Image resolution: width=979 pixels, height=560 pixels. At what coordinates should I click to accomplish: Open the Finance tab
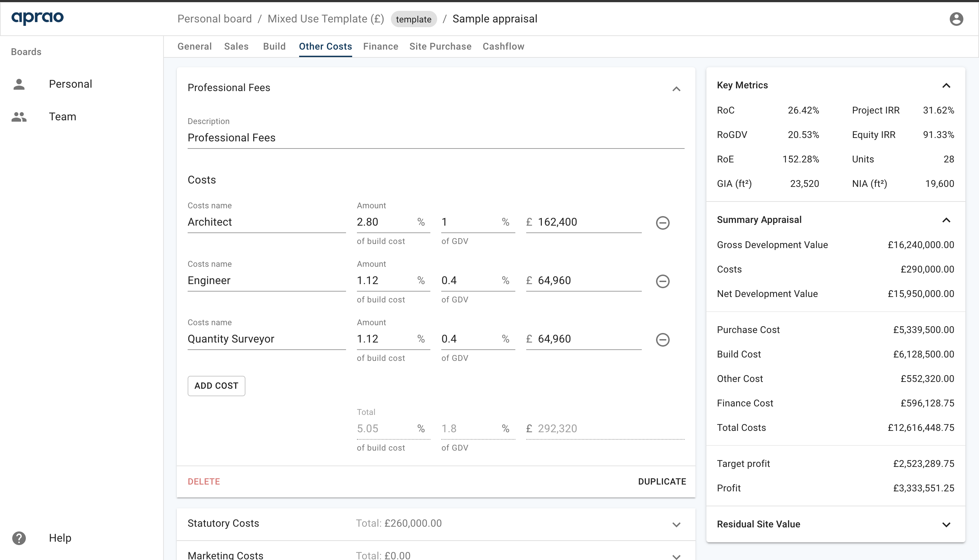(380, 47)
